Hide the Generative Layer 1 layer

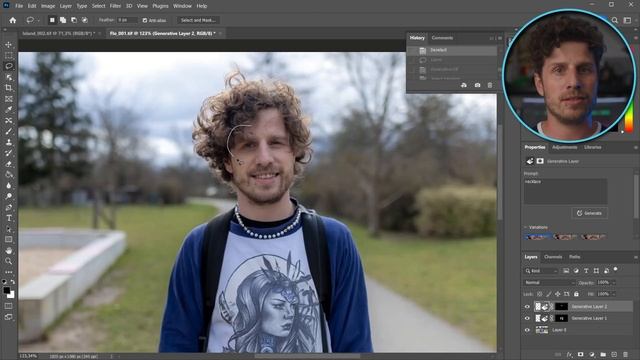pyautogui.click(x=527, y=318)
